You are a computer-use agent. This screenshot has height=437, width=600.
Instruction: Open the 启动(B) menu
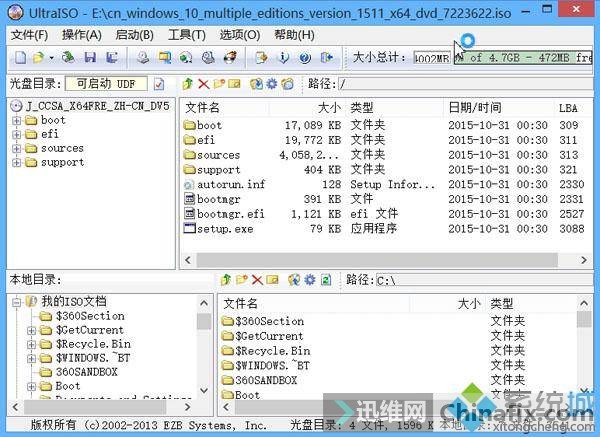pos(134,35)
